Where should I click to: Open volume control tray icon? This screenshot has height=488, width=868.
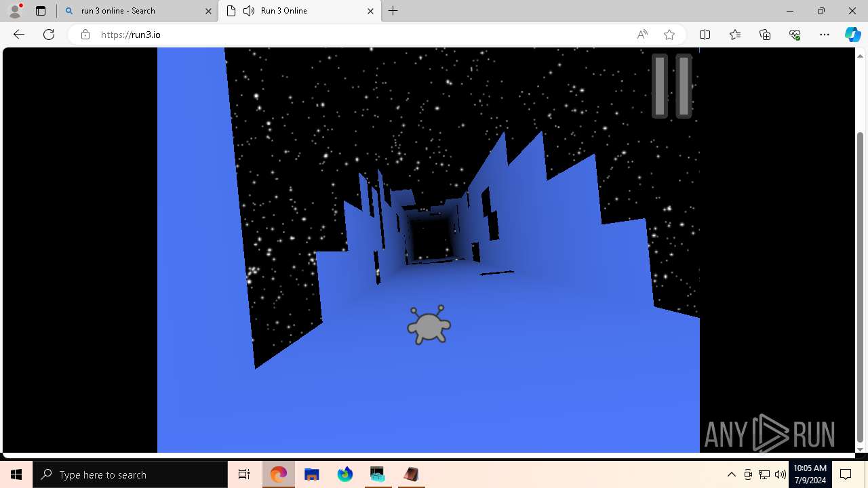click(781, 474)
